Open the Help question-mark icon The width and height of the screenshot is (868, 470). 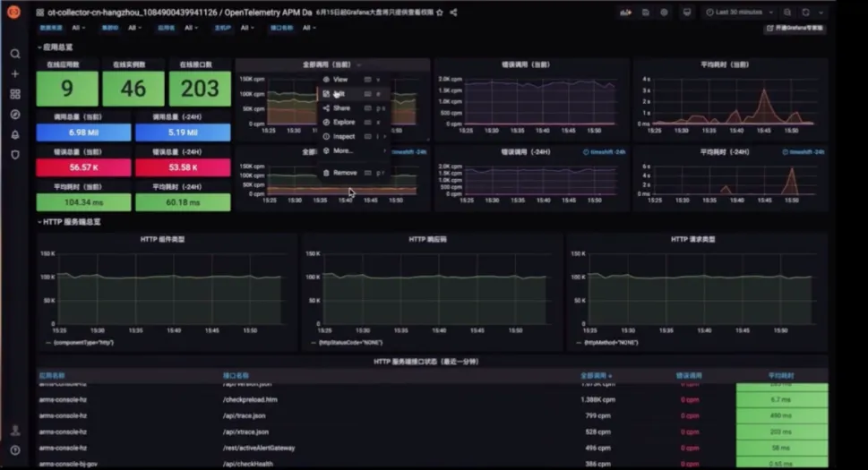tap(15, 450)
